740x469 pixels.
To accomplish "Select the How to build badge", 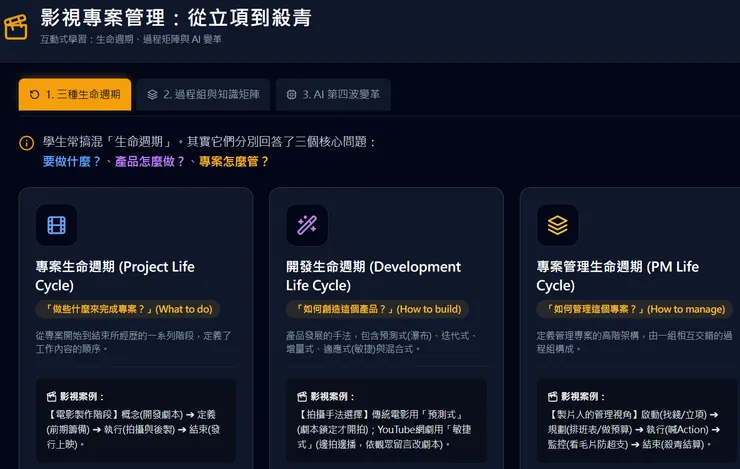I will tap(378, 309).
